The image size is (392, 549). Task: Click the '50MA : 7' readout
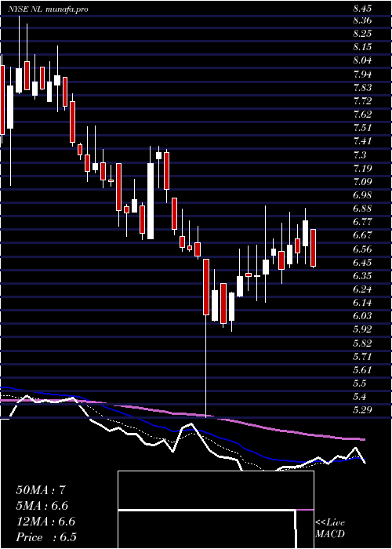tap(41, 490)
